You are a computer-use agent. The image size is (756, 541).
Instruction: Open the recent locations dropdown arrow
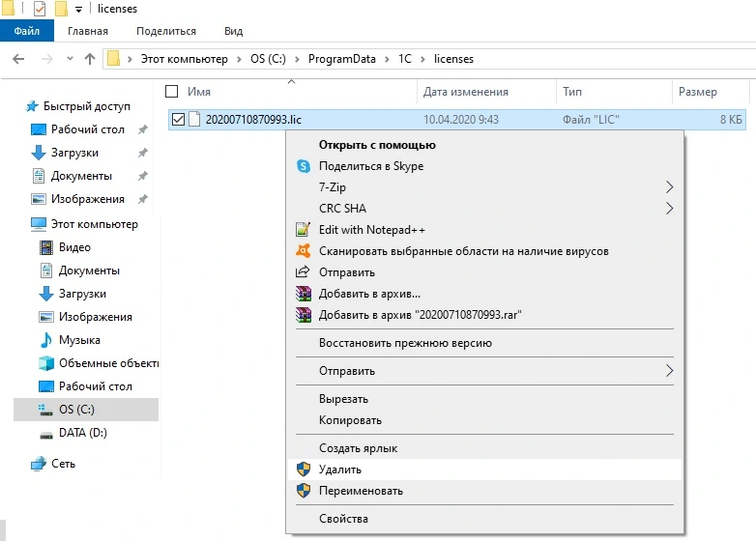(70, 59)
